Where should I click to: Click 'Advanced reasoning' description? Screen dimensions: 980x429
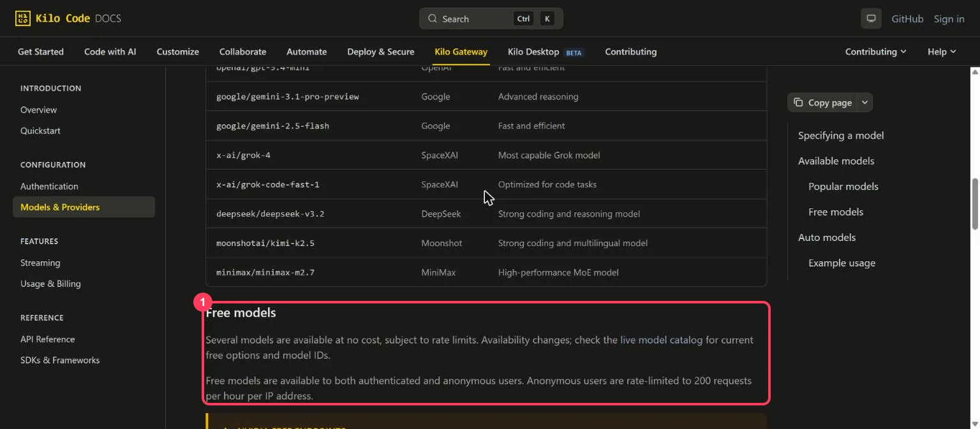click(x=538, y=96)
